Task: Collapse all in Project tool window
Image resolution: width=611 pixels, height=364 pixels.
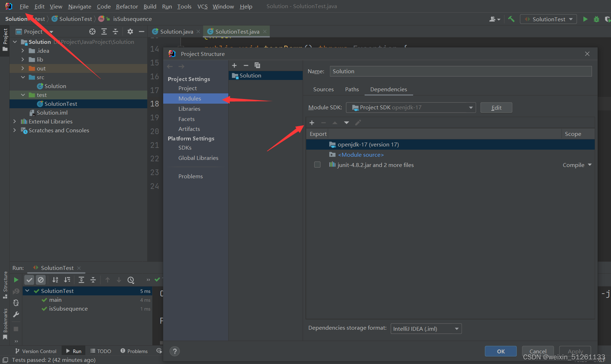Action: [115, 31]
